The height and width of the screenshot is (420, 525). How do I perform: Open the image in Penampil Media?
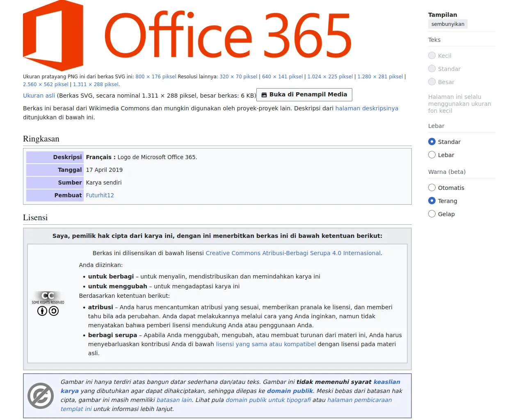pos(304,95)
